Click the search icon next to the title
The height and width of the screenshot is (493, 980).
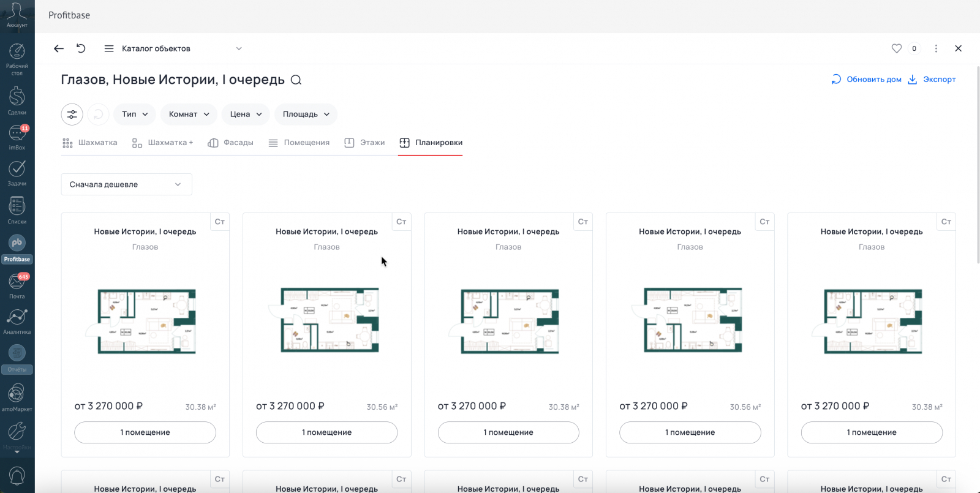point(296,80)
